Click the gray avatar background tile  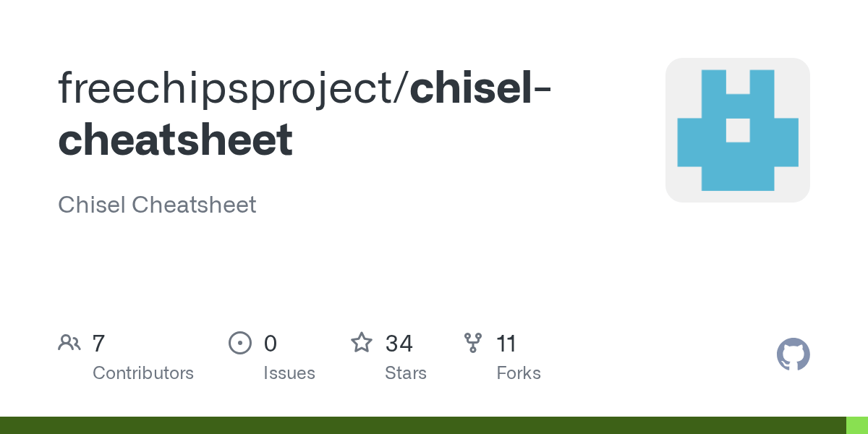(x=678, y=72)
